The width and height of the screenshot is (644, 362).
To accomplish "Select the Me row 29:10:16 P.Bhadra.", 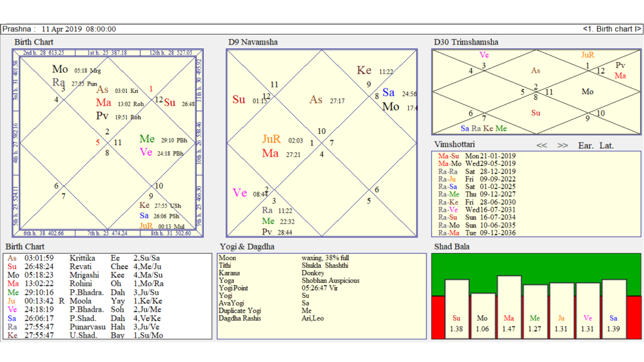I will tap(84, 292).
